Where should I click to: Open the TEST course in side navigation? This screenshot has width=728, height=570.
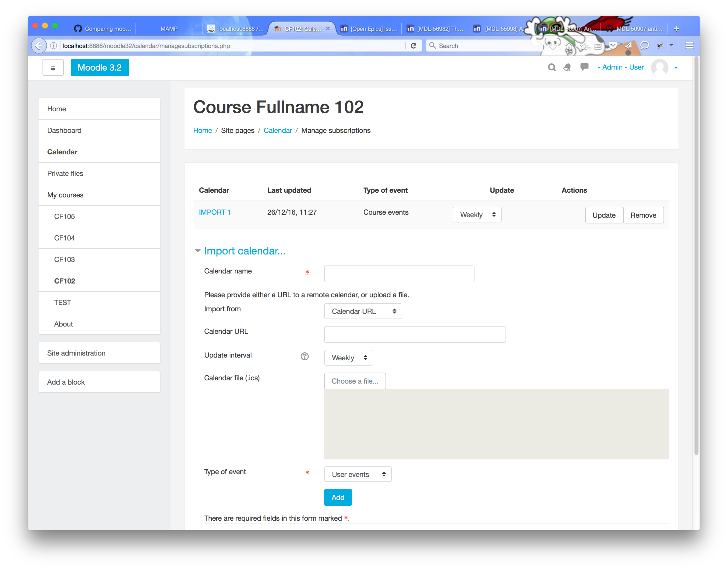coord(99,303)
